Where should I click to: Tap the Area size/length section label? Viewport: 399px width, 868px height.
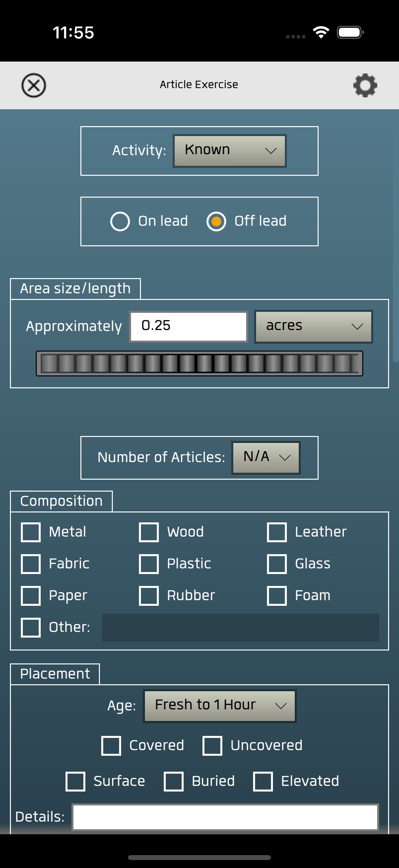pyautogui.click(x=75, y=288)
